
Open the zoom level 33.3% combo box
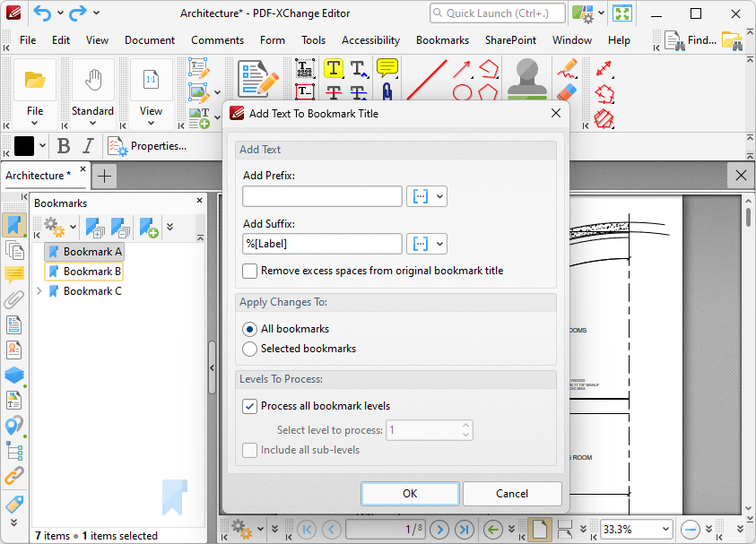[636, 530]
